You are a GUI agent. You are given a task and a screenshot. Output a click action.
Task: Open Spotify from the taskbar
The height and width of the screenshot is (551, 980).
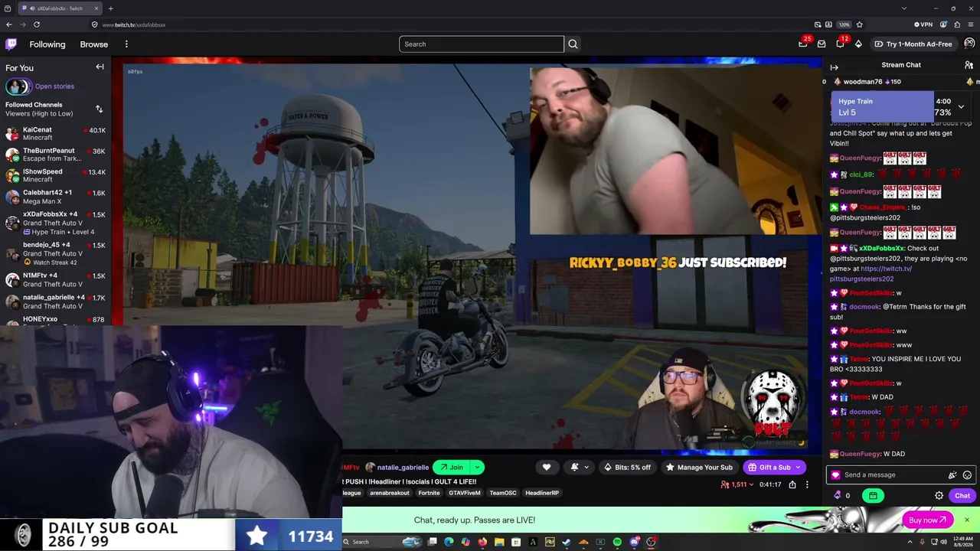(617, 542)
